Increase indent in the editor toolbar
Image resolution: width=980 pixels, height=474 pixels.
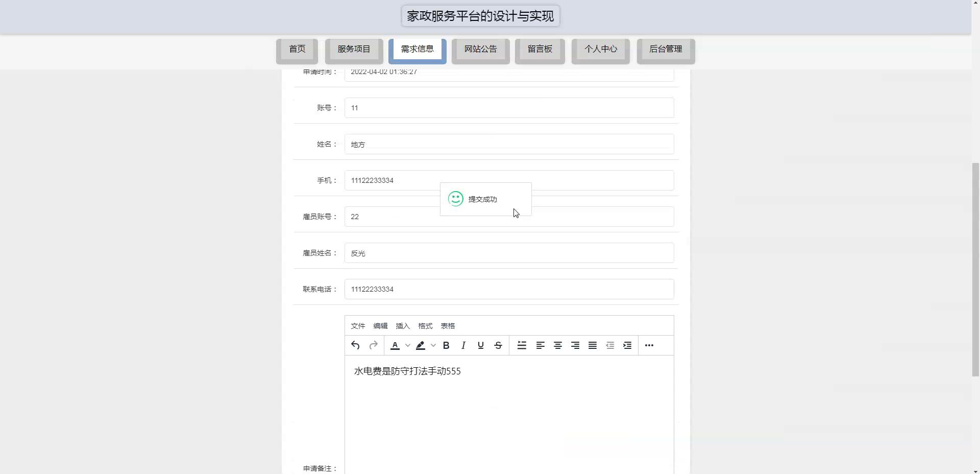(x=627, y=345)
